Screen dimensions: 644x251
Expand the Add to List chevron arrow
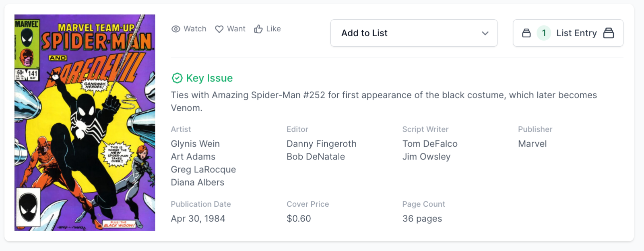click(x=485, y=33)
